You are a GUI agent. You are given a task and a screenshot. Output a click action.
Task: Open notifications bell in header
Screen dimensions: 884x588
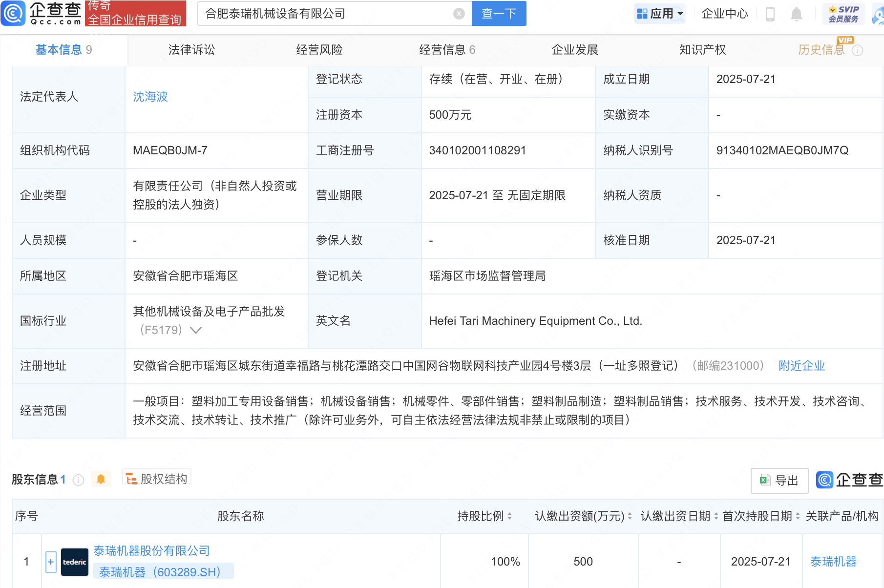pos(796,14)
